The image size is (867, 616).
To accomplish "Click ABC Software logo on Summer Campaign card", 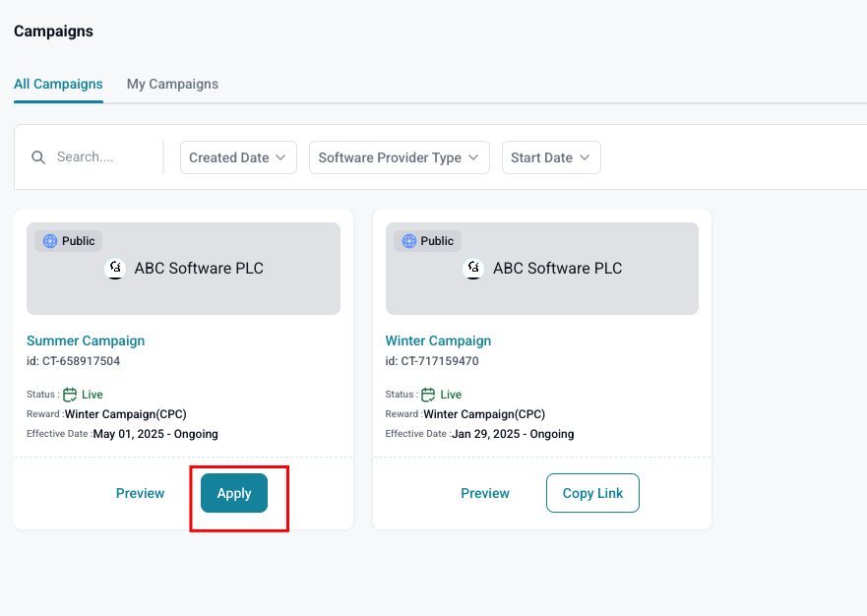I will pos(115,269).
